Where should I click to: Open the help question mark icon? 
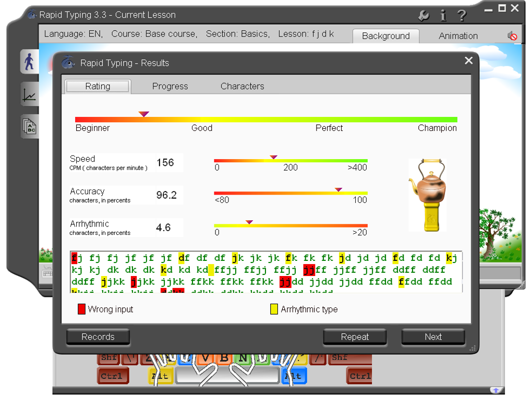coord(462,15)
